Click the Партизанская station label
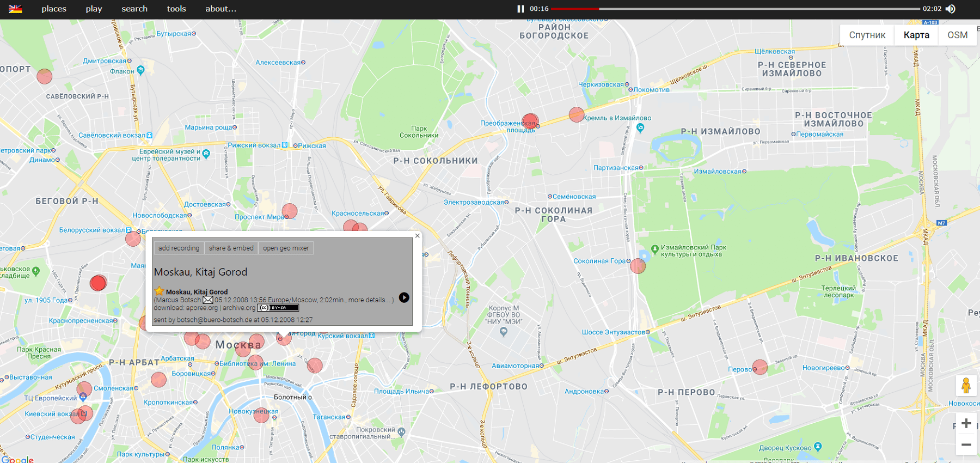The image size is (980, 463). tap(616, 168)
